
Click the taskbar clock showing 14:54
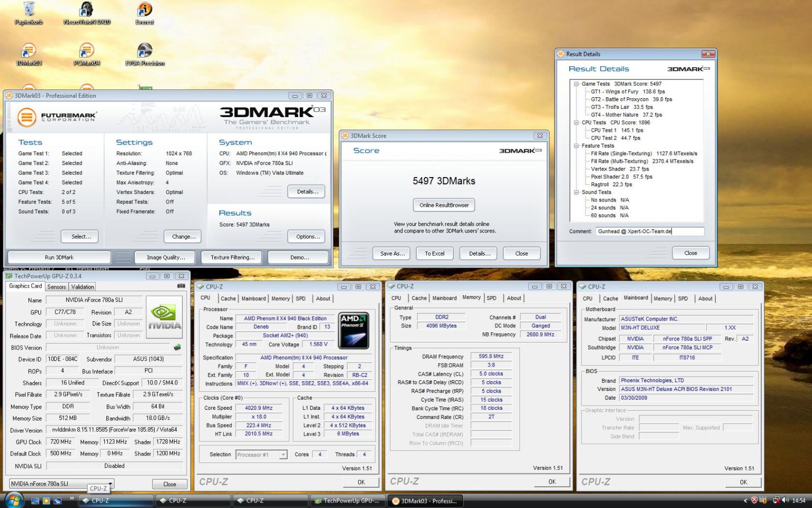[799, 500]
